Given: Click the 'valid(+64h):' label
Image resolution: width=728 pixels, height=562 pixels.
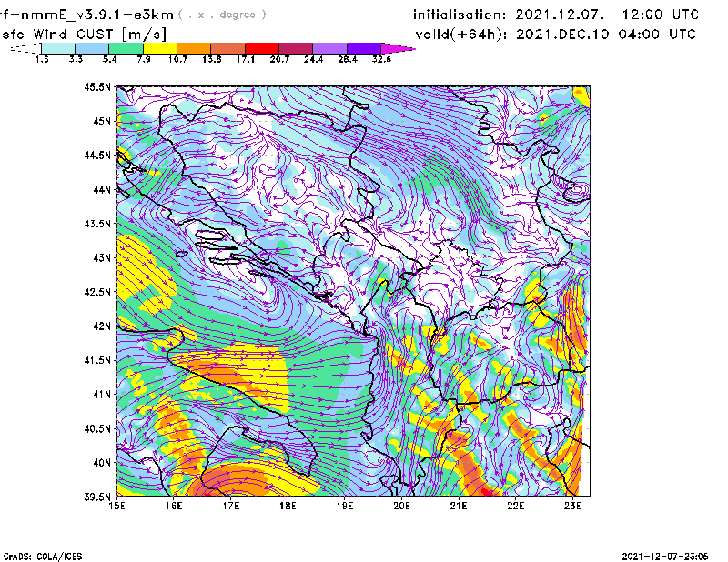Looking at the screenshot, I should point(461,35).
